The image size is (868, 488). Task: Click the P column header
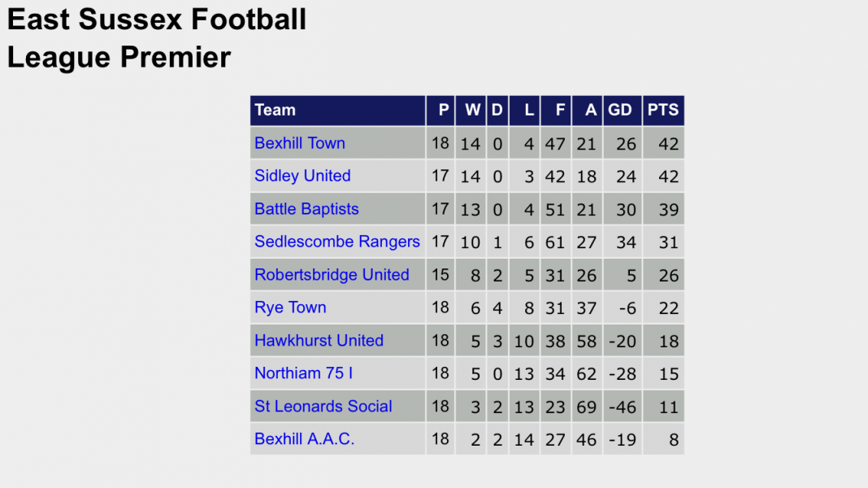pyautogui.click(x=443, y=111)
